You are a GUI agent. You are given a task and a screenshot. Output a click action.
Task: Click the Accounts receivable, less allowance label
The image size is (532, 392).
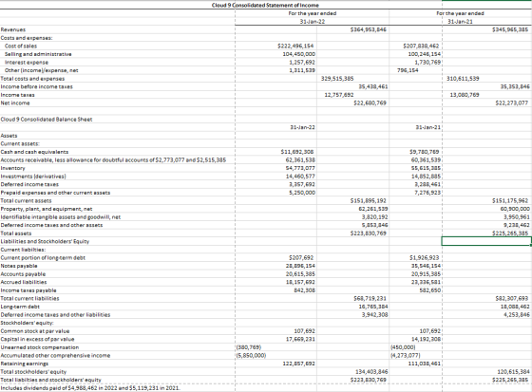point(113,160)
